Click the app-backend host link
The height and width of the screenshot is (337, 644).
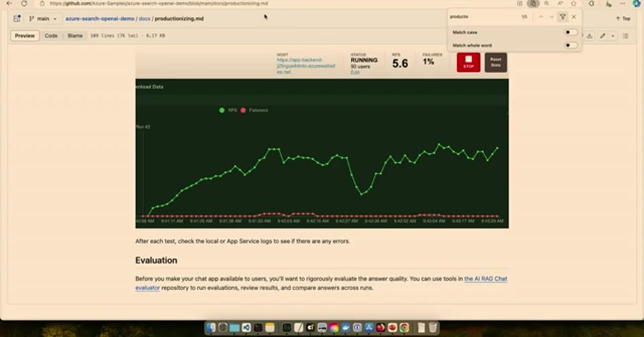[x=306, y=66]
